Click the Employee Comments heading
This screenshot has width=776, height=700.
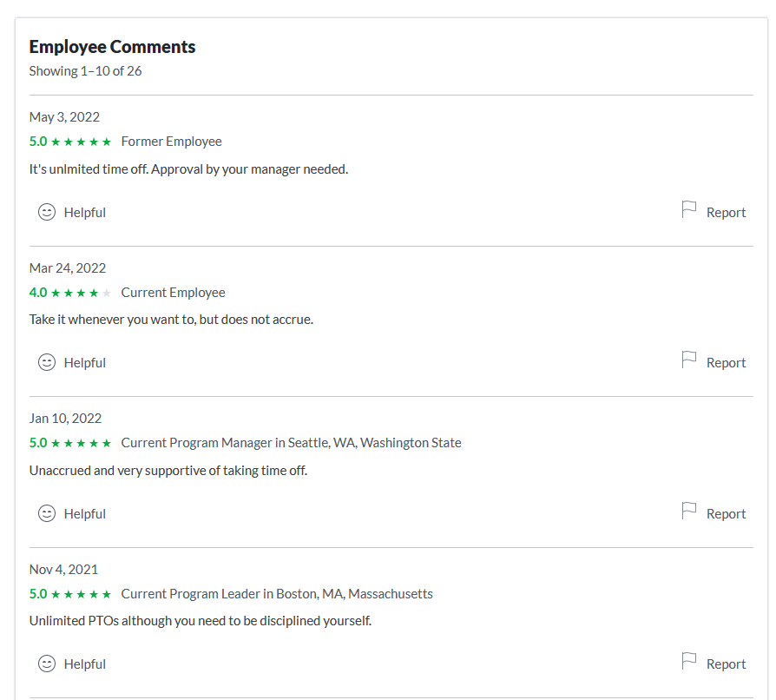[x=112, y=46]
